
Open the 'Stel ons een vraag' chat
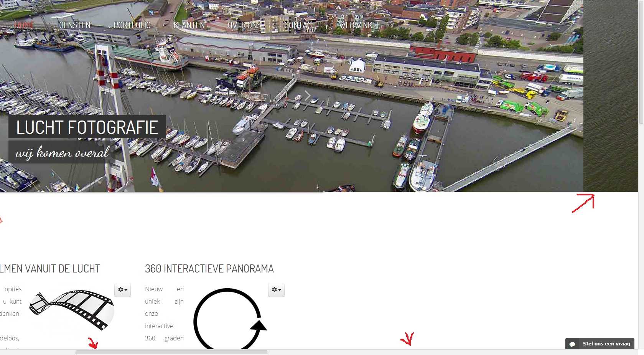(x=600, y=343)
